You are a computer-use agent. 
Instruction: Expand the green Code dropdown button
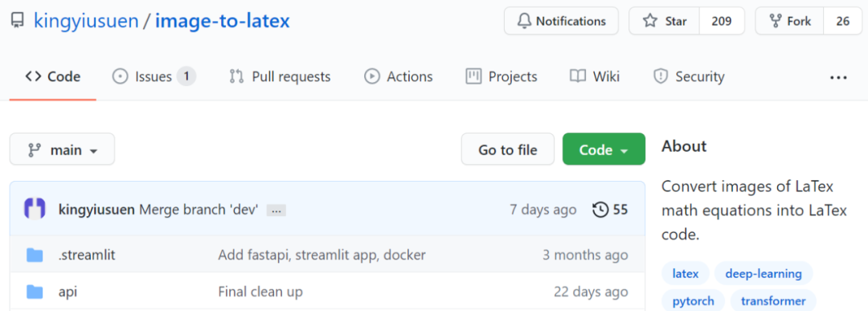pyautogui.click(x=604, y=149)
